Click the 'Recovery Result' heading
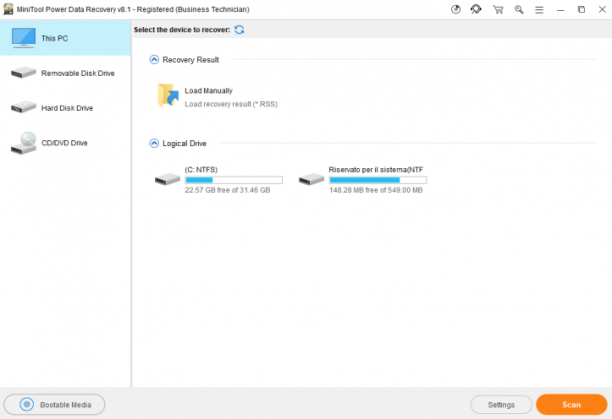 coord(190,60)
